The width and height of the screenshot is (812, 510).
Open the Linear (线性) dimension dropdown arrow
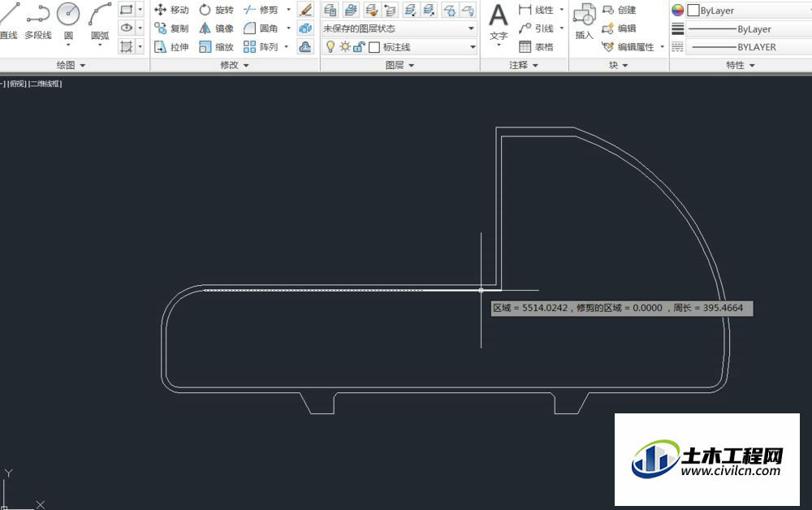click(561, 10)
